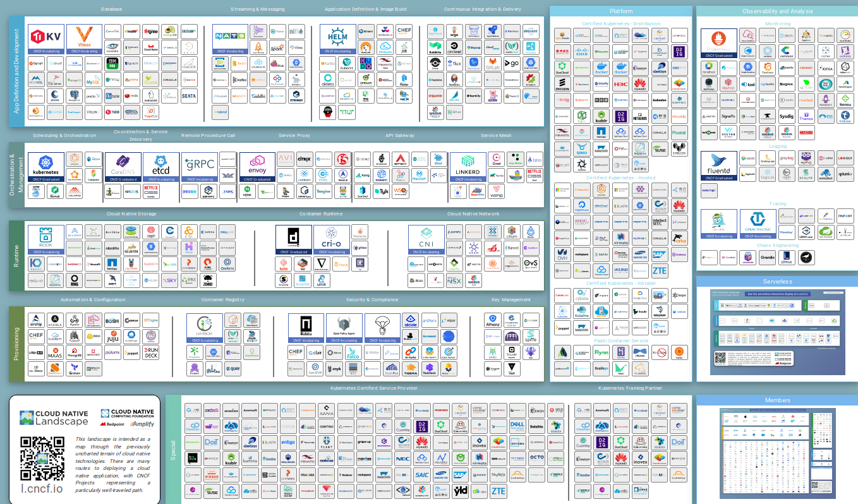Select the CNI network card
Image resolution: width=858 pixels, height=504 pixels.
click(x=426, y=240)
